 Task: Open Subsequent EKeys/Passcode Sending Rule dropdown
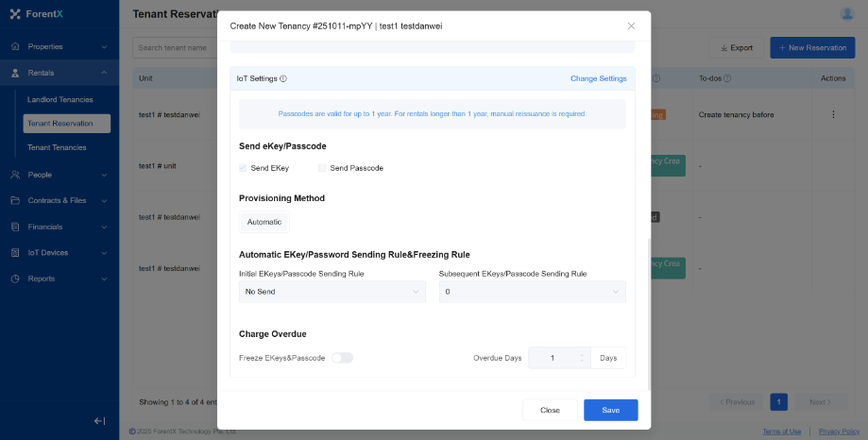[532, 292]
